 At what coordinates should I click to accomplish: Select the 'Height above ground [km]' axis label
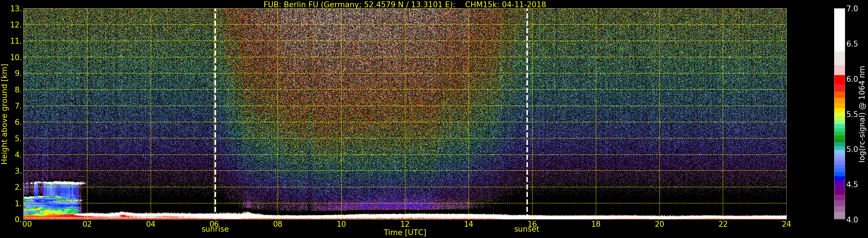[x=4, y=114]
